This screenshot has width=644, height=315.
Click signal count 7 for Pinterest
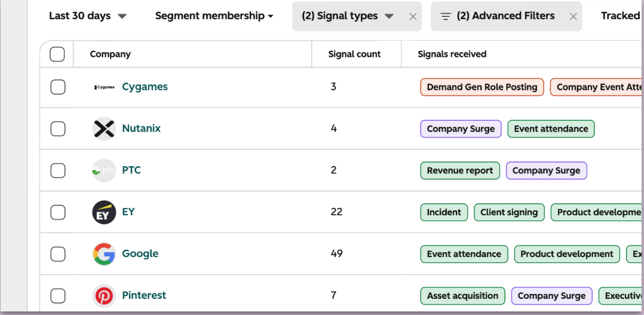pos(333,296)
